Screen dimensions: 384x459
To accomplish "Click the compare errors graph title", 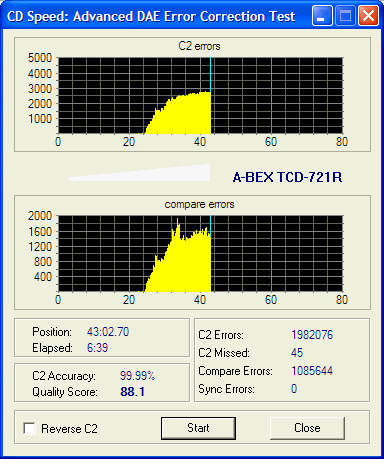I will click(199, 204).
